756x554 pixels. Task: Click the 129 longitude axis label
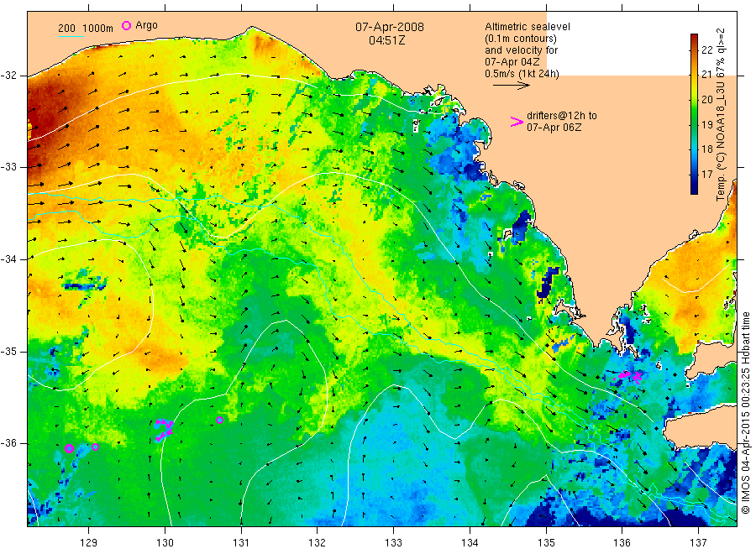[89, 543]
